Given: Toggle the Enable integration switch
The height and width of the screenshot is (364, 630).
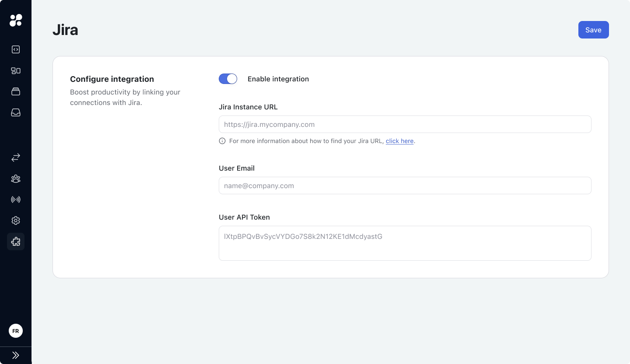Looking at the screenshot, I should click(x=228, y=79).
